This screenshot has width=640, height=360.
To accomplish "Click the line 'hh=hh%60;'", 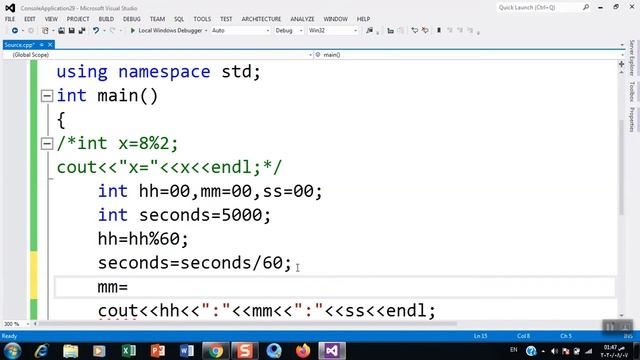I will (143, 239).
